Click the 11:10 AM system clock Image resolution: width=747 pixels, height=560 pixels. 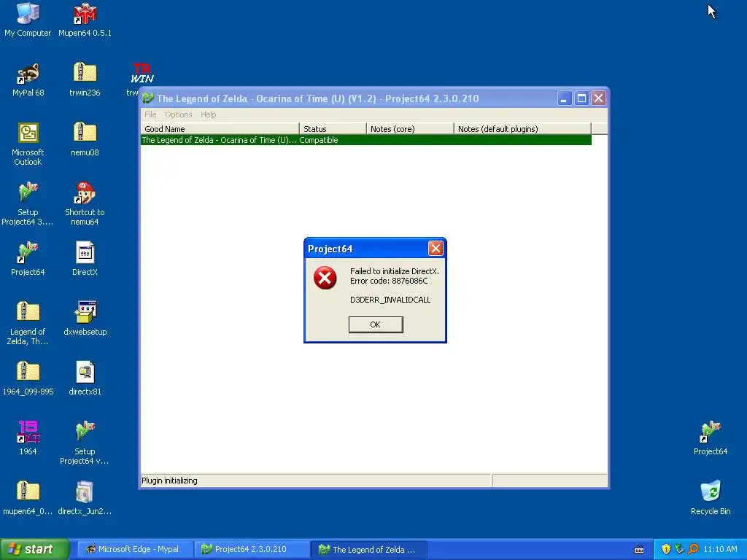(x=720, y=550)
